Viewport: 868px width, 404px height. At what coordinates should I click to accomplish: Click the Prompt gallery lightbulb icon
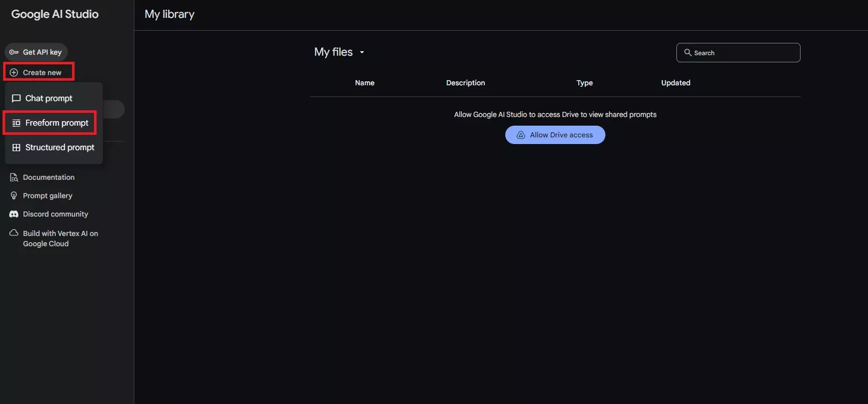(14, 196)
